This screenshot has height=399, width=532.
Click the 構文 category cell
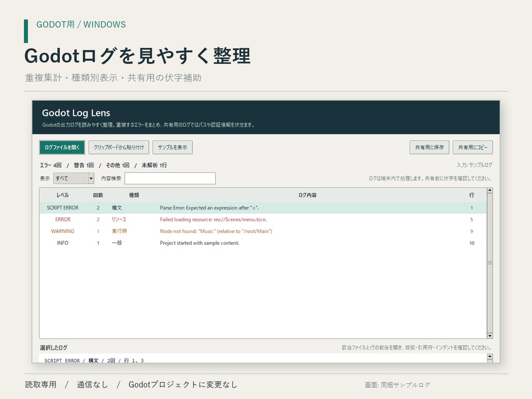tap(117, 208)
